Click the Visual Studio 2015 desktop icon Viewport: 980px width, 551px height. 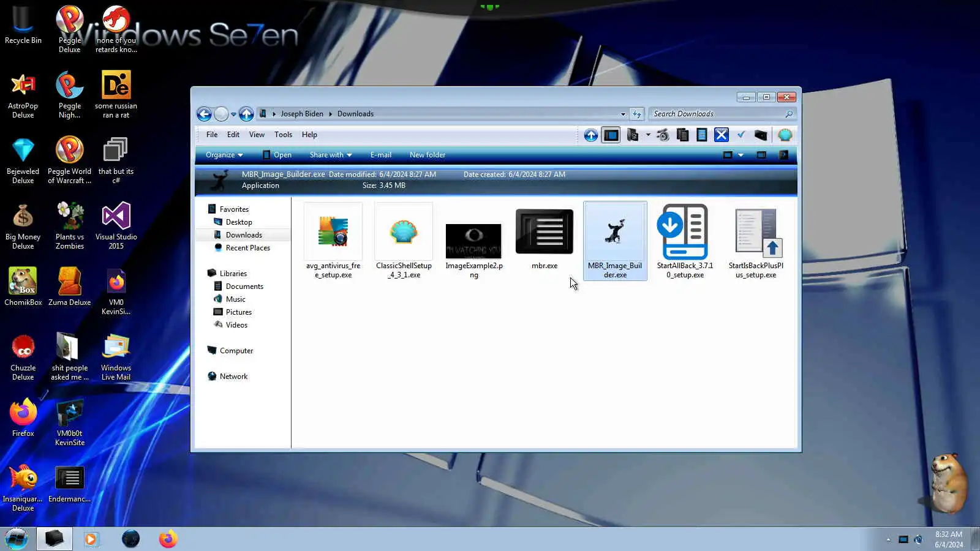(116, 225)
